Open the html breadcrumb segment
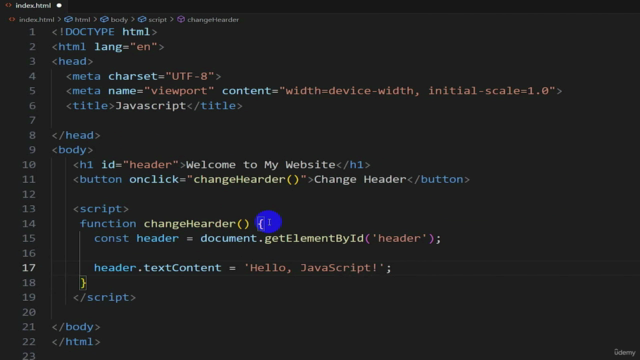The image size is (640, 360). click(82, 19)
